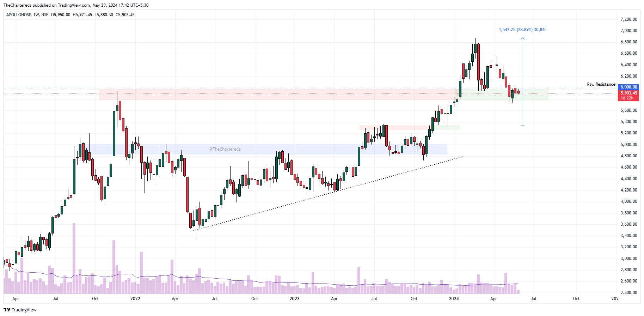Screen dimensions: 644x316
Task: Click the 'NSE' exchange label
Action: pos(45,15)
